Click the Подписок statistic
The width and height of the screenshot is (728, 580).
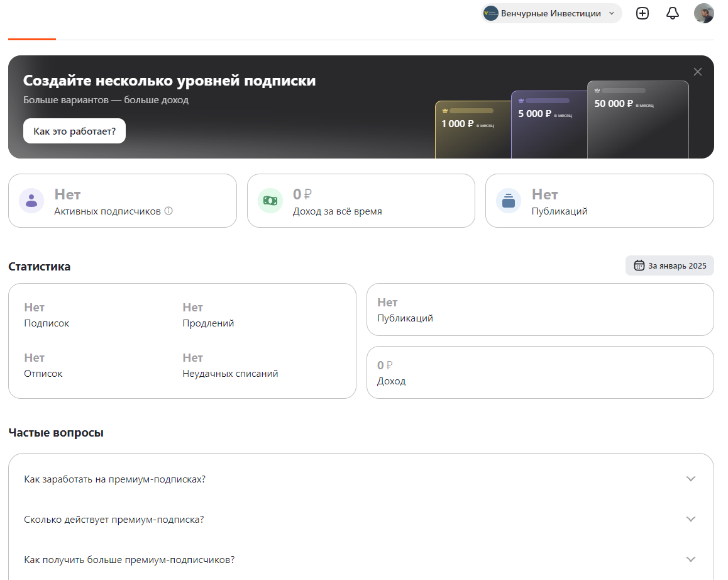tap(47, 315)
